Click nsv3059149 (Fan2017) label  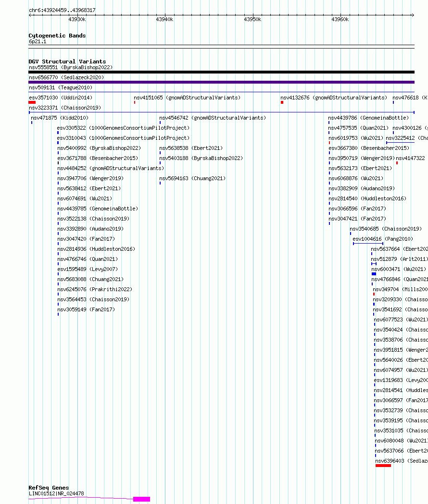pyautogui.click(x=86, y=309)
